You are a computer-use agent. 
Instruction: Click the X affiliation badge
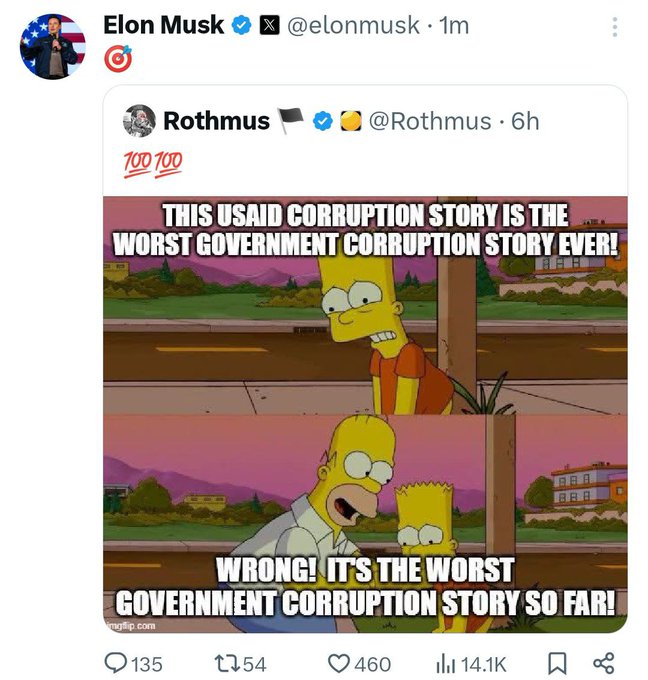click(x=269, y=27)
